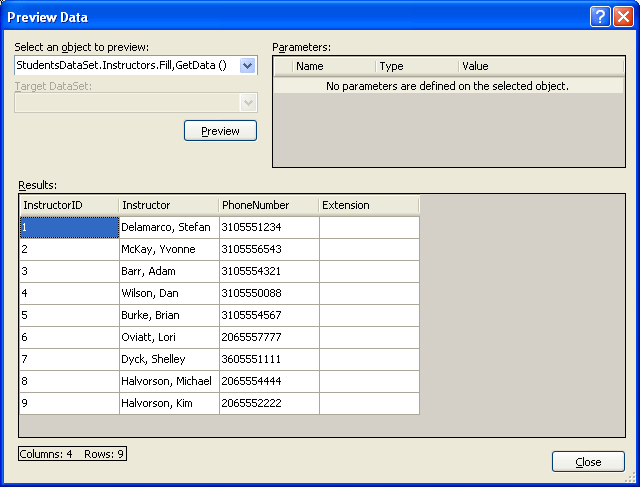The width and height of the screenshot is (640, 487).
Task: Click the Help question mark icon
Action: coord(601,16)
